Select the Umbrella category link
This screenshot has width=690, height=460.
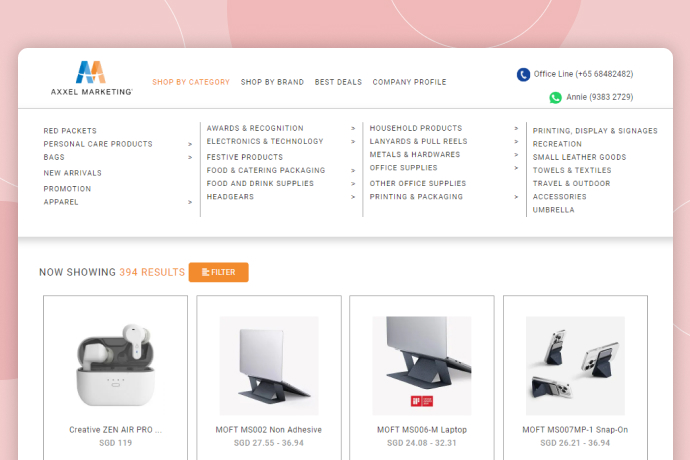[x=554, y=210]
